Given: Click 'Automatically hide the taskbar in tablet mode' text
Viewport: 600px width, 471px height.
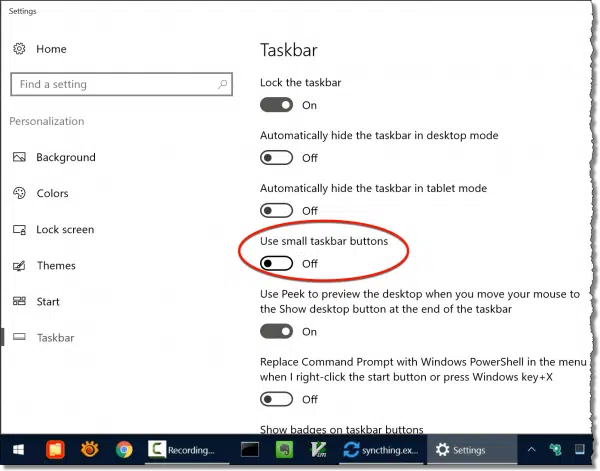Looking at the screenshot, I should [x=373, y=188].
